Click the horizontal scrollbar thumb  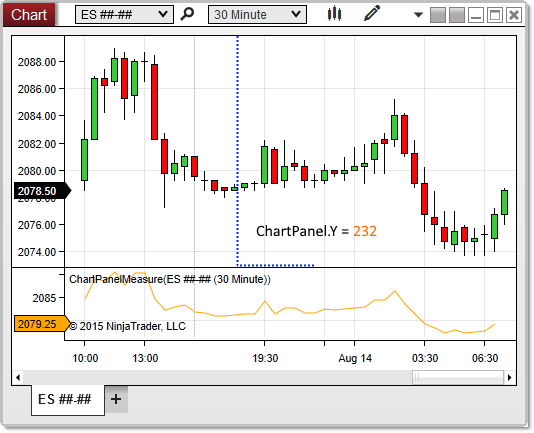pos(458,377)
